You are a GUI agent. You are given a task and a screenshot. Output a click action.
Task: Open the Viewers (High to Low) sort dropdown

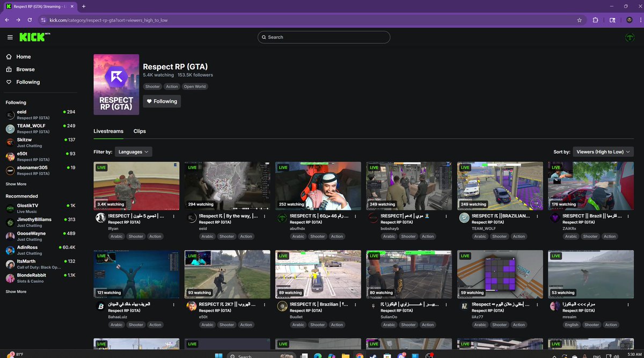click(603, 152)
